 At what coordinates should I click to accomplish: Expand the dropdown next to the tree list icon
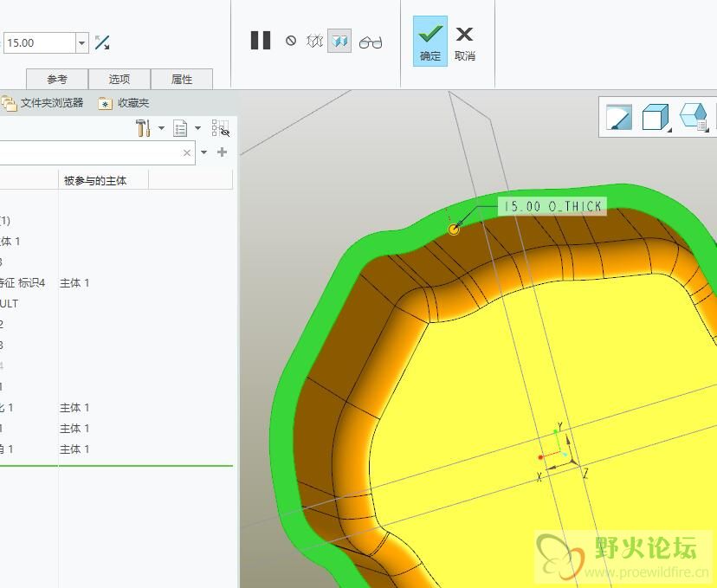198,128
